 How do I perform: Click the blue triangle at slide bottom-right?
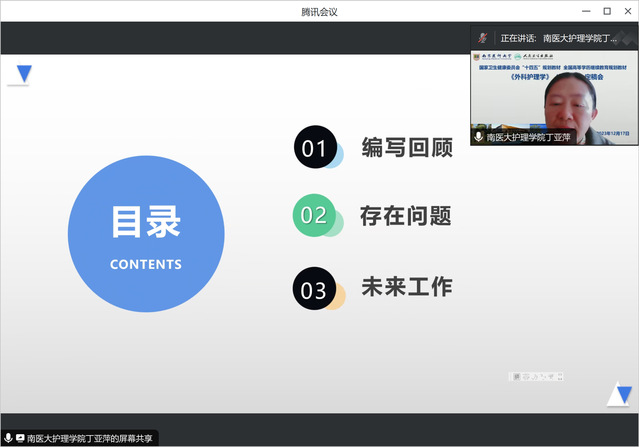(x=619, y=395)
